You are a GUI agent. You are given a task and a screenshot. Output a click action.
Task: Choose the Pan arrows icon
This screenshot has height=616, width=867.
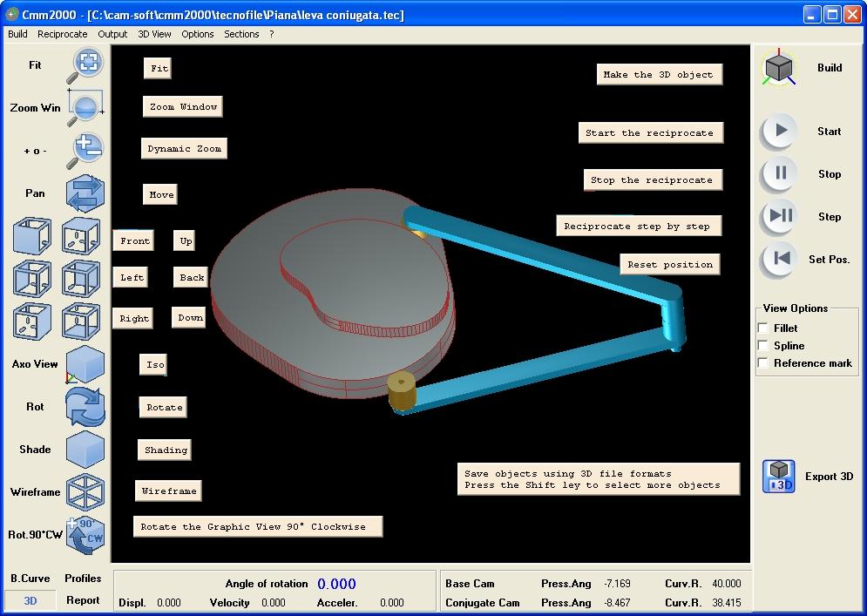[x=85, y=193]
